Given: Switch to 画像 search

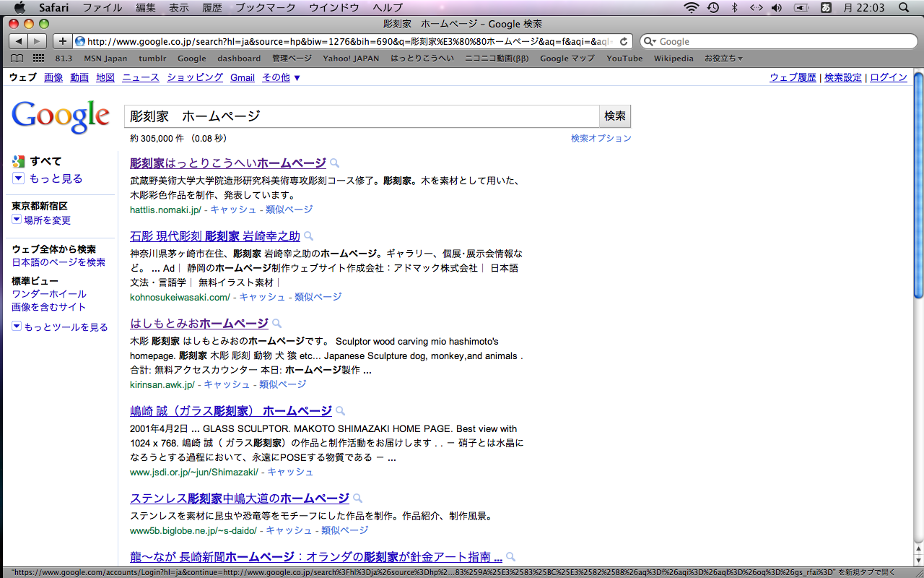Looking at the screenshot, I should (53, 77).
